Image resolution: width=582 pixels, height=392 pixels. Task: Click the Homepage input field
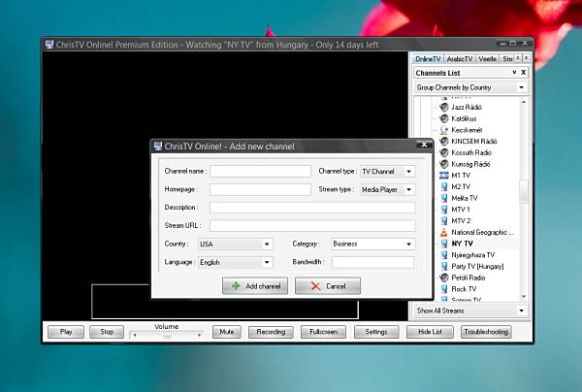click(260, 189)
